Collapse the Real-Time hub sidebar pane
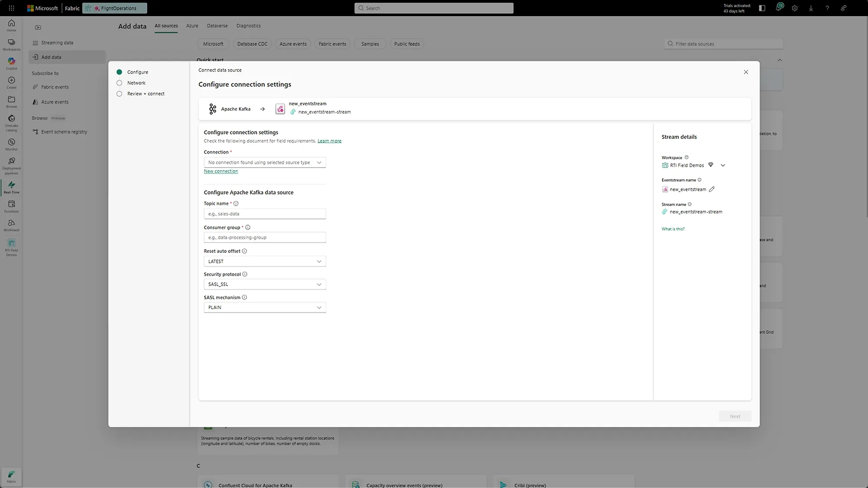868x488 pixels. point(38,27)
